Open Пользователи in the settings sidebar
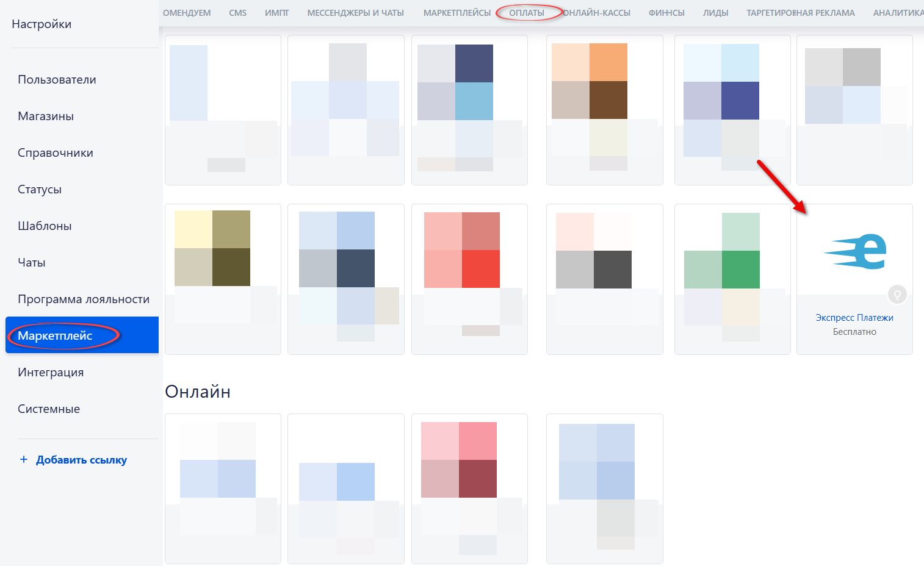The height and width of the screenshot is (566, 924). click(57, 80)
